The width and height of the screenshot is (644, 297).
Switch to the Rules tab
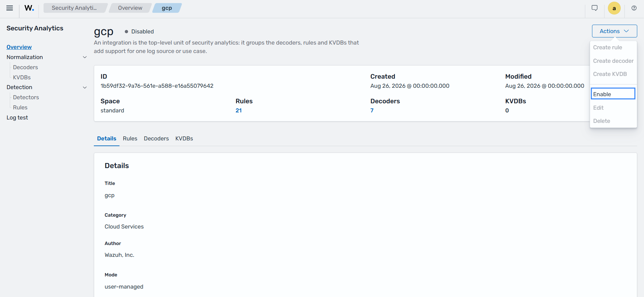pos(130,139)
